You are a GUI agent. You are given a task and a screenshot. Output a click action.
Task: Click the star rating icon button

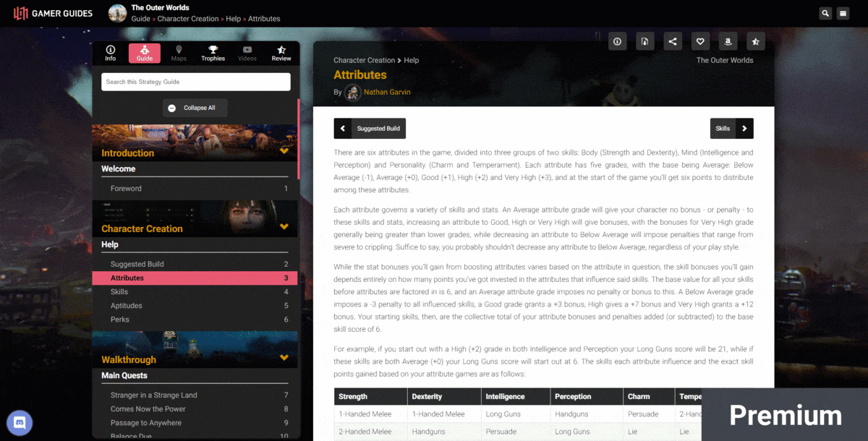pyautogui.click(x=755, y=41)
